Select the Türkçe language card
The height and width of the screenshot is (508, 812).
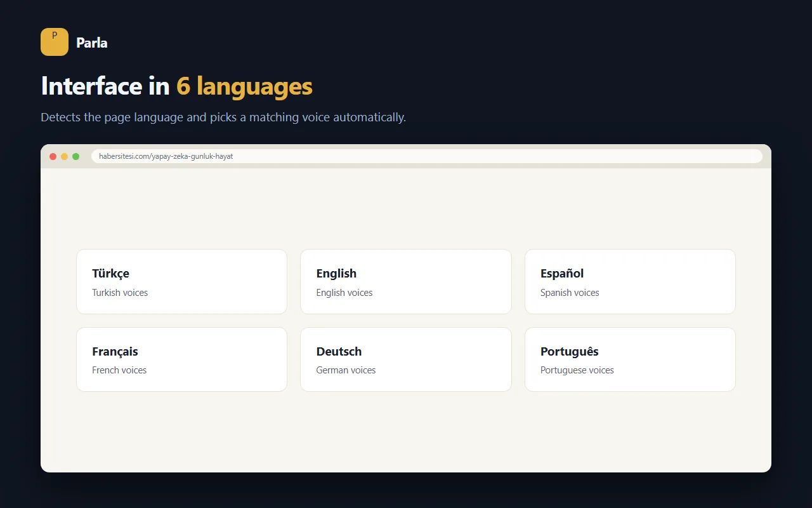pos(182,281)
